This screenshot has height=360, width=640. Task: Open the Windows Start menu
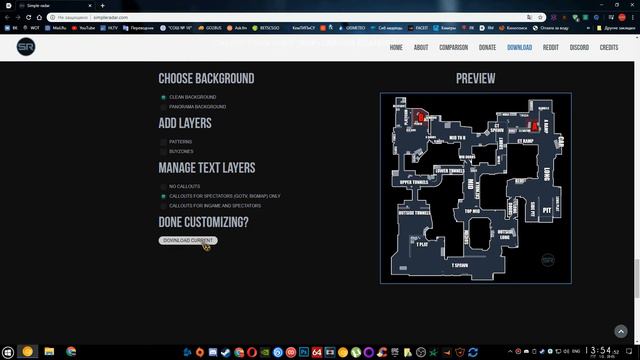(8, 352)
